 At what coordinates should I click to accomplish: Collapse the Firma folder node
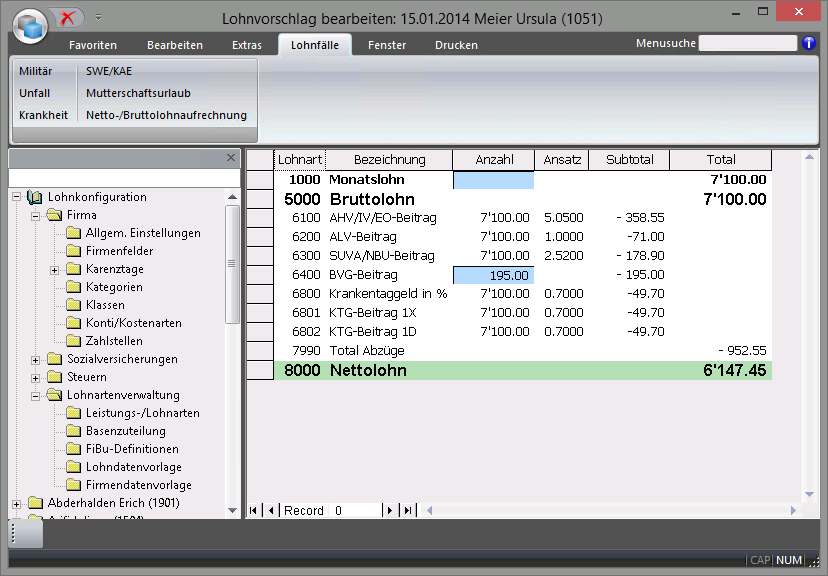(x=35, y=216)
